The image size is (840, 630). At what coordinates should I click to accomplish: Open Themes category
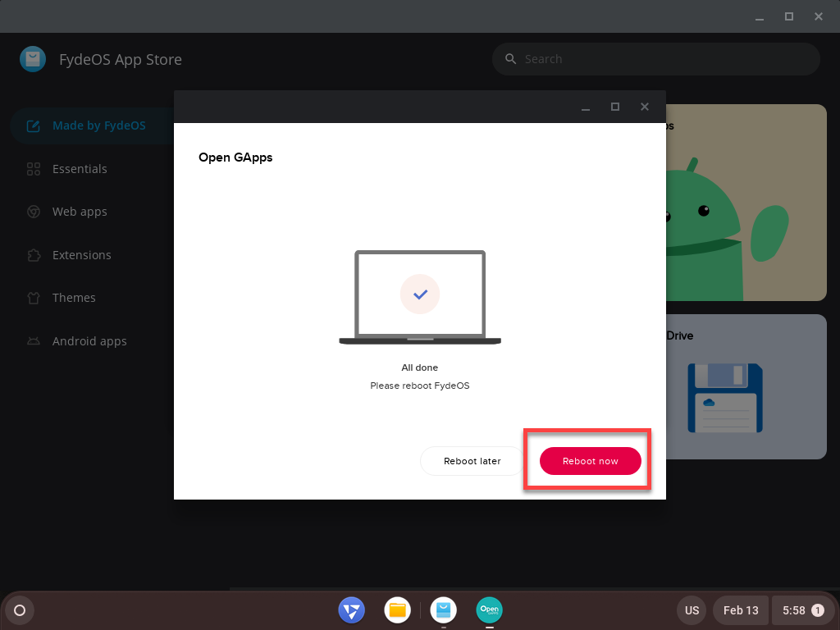tap(74, 298)
